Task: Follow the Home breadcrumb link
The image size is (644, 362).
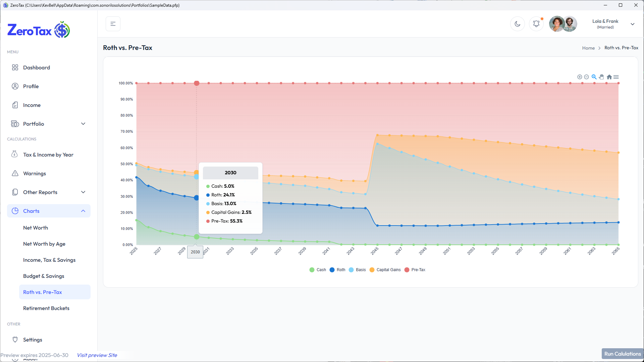Action: pos(588,48)
